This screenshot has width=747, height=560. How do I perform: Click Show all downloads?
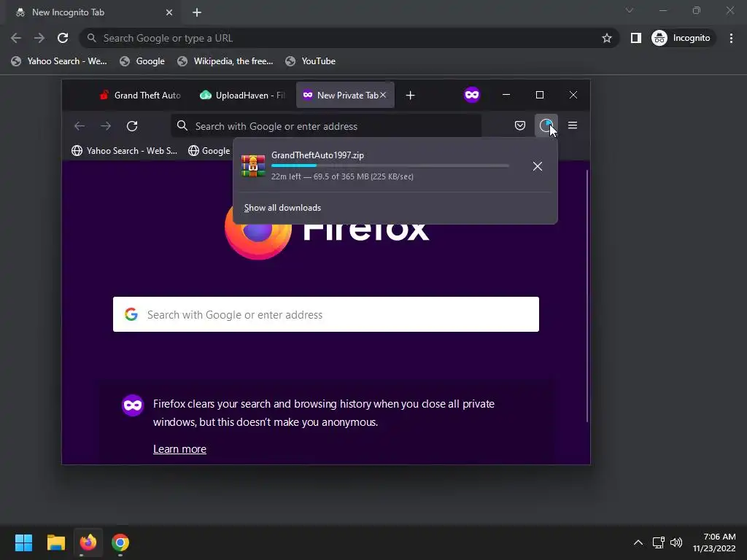(282, 208)
